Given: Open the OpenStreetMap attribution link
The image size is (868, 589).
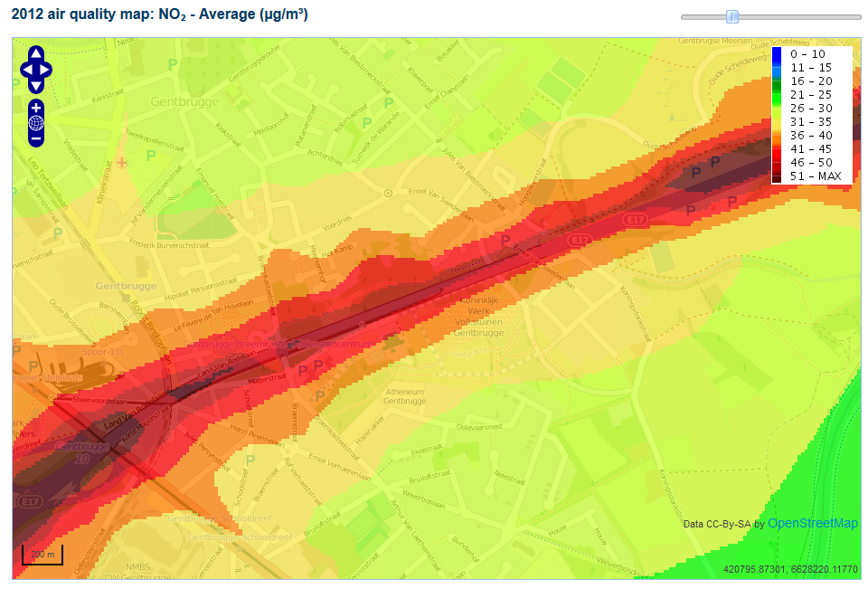Looking at the screenshot, I should (812, 523).
